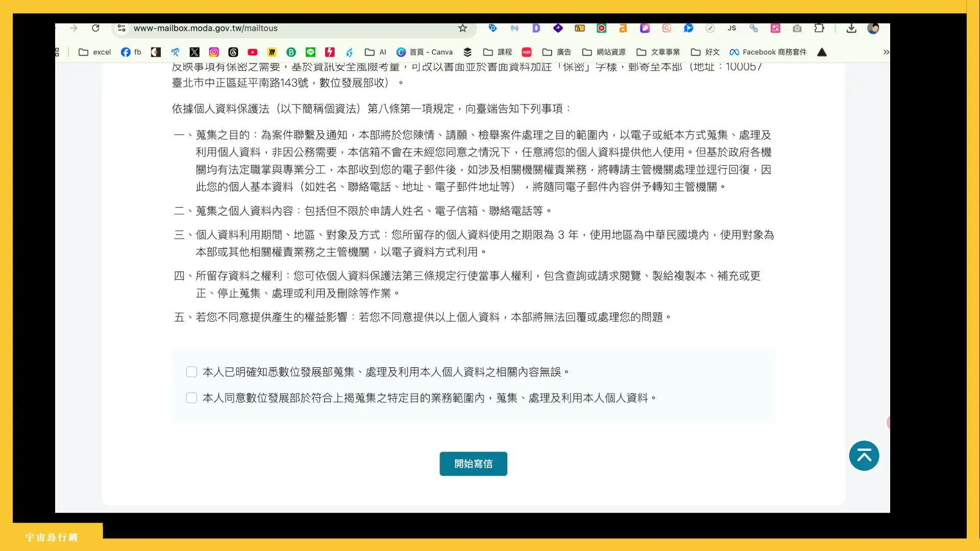Check the 本人已明確知悉 acknowledgement checkbox
The width and height of the screenshot is (980, 551).
point(191,372)
